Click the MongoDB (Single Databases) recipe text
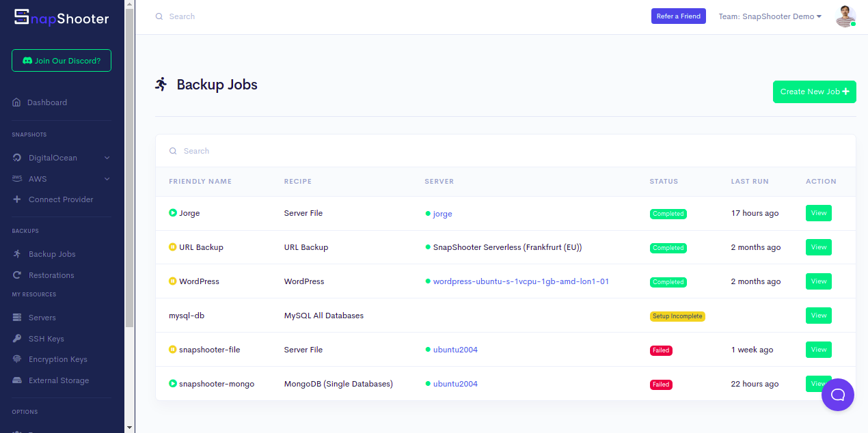 338,384
